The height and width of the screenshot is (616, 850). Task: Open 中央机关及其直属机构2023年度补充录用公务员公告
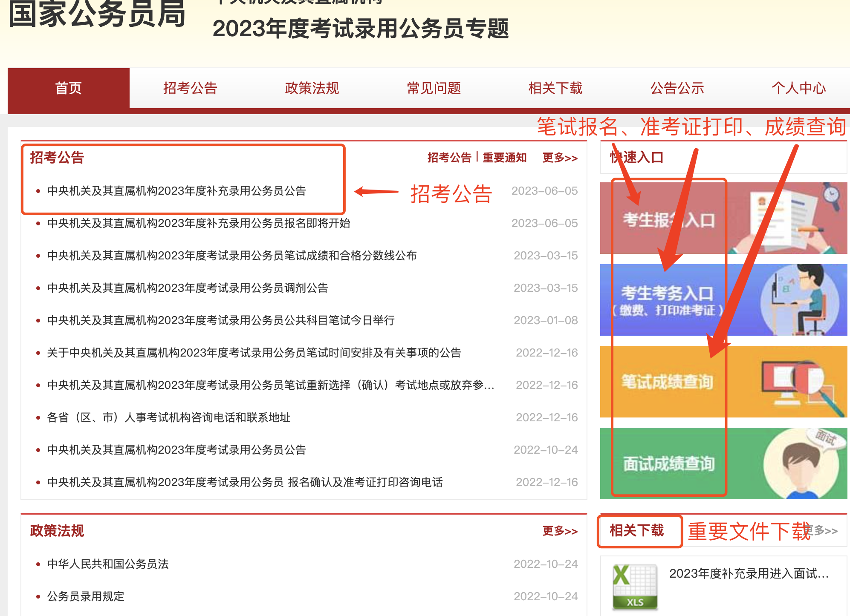coord(176,191)
